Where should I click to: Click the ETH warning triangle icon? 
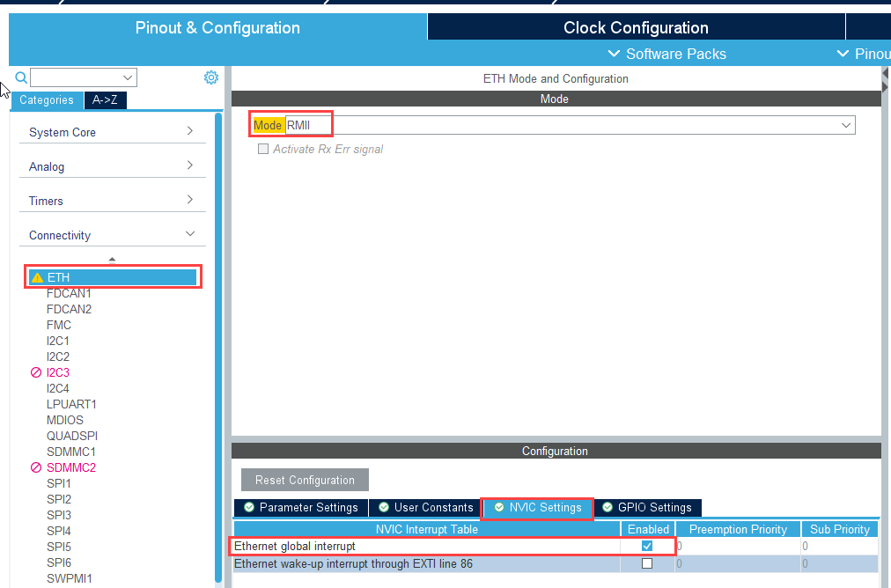click(x=37, y=277)
